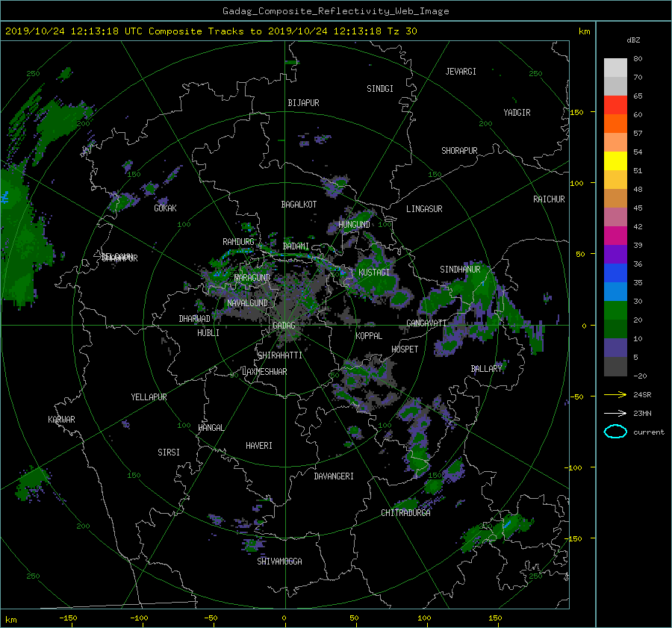Screen dimensions: 672x628
Task: Click the SHORAPUR city label
Action: coord(459,151)
